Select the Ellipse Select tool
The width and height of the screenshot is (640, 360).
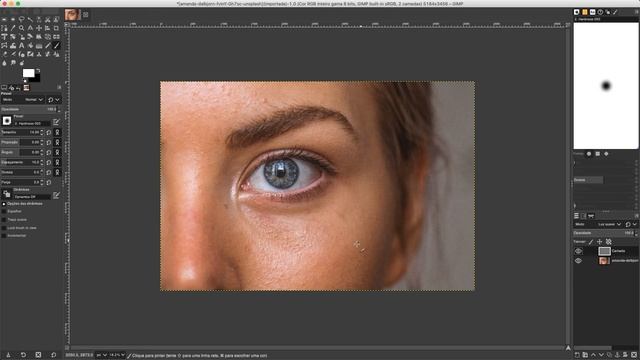pos(13,19)
